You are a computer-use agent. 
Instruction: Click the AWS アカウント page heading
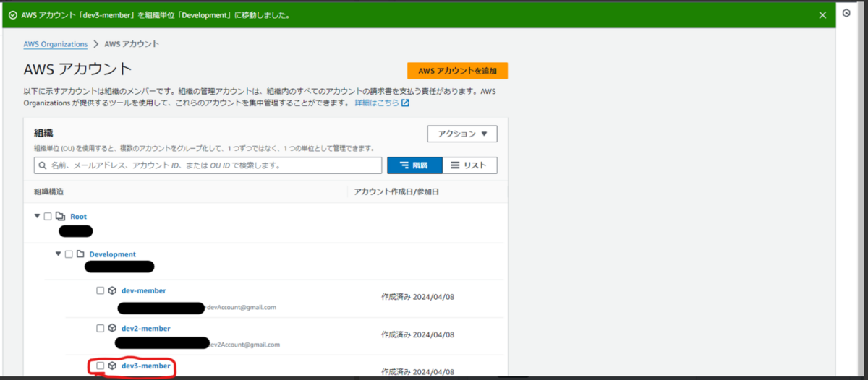click(x=78, y=69)
